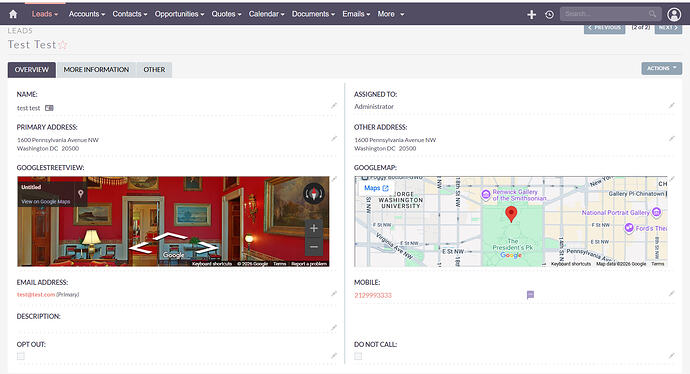Click the LEADS breadcrumb text

pos(20,31)
